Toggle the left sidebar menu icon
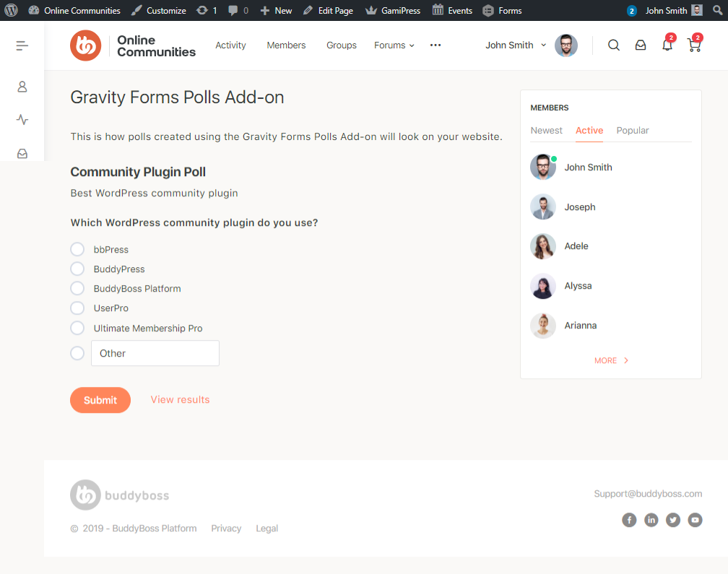This screenshot has height=574, width=728. pos(22,45)
